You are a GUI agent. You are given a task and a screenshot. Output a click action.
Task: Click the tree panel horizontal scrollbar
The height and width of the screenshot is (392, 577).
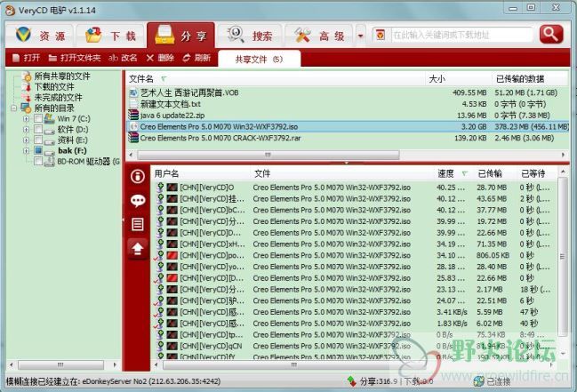pyautogui.click(x=60, y=364)
